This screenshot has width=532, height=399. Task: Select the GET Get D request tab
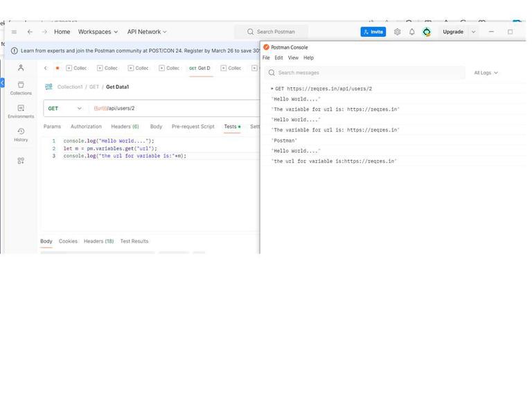[199, 68]
